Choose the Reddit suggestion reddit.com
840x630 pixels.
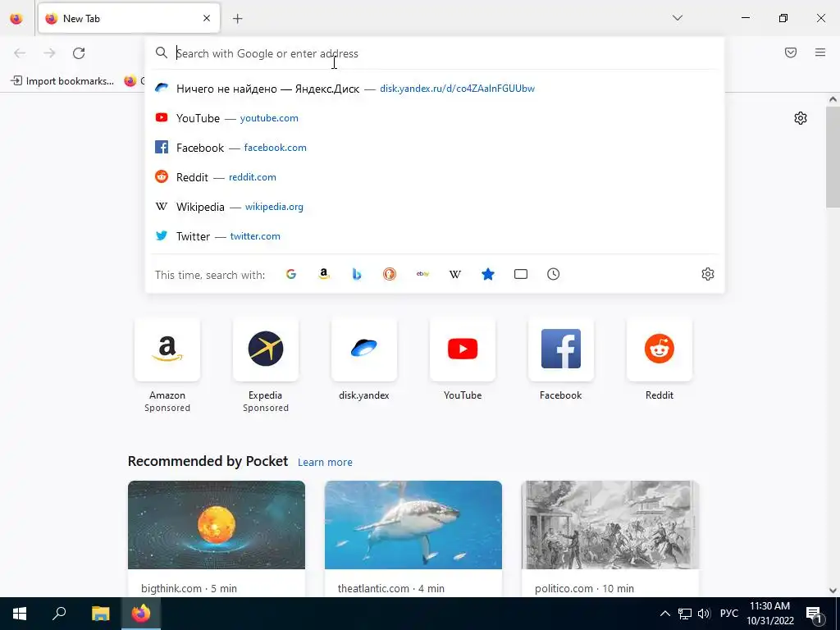[x=435, y=177]
